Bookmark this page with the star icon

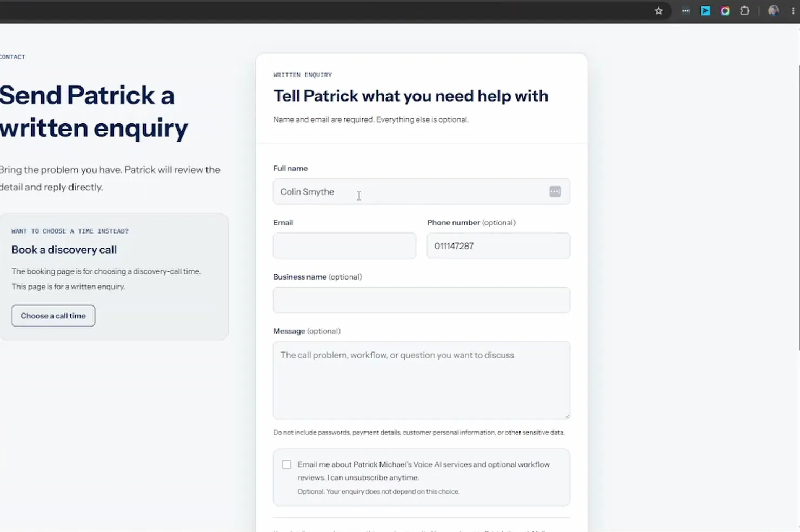point(658,11)
